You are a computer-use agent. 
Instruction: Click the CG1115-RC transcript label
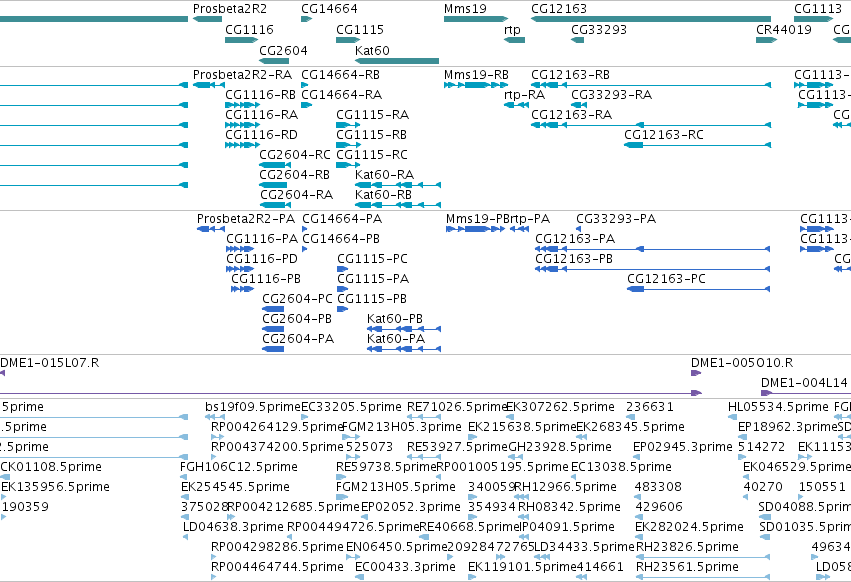click(x=372, y=155)
